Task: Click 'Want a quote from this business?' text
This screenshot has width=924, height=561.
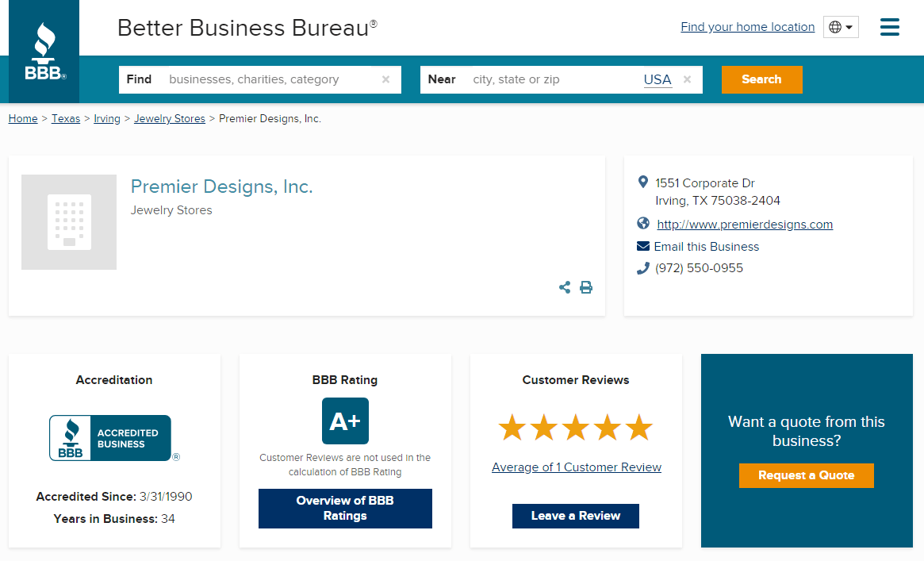Action: click(x=806, y=432)
